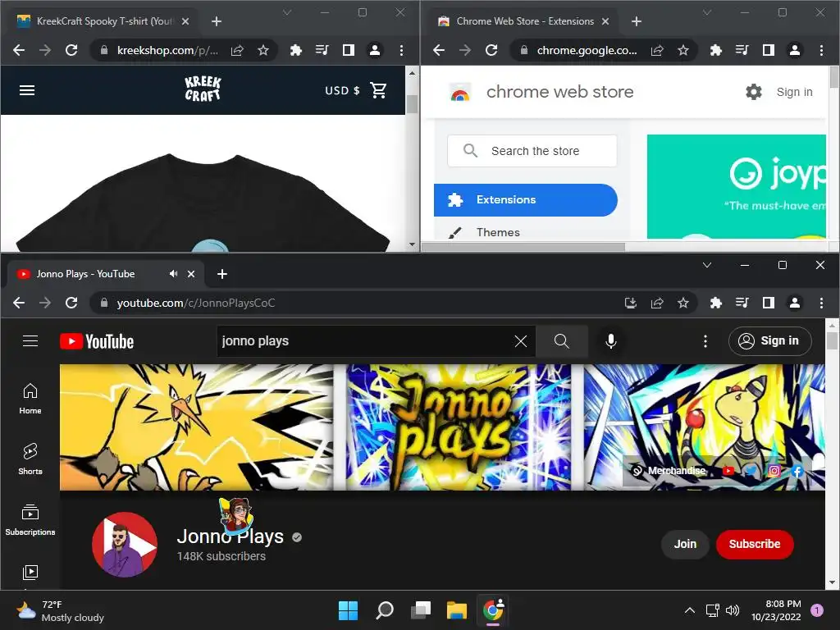Join the Jonno Plays channel

tap(685, 545)
